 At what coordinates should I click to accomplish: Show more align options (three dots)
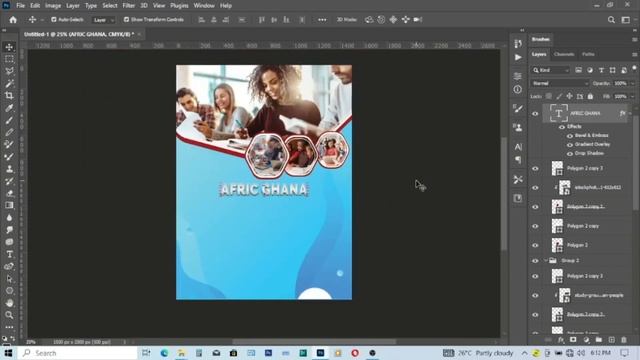(322, 20)
